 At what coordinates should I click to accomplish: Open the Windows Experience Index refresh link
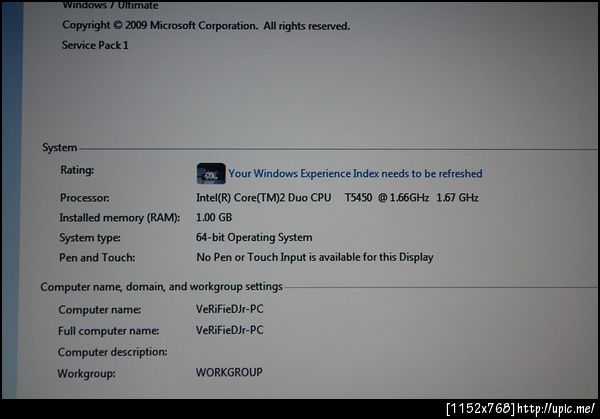(x=355, y=174)
